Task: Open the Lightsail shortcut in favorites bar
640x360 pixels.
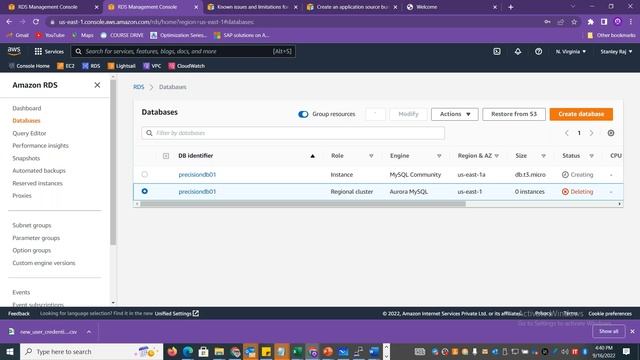Action: point(121,66)
